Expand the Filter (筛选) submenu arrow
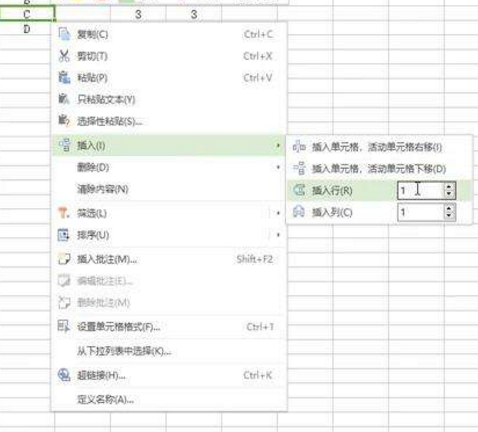The height and width of the screenshot is (432, 478). click(x=278, y=213)
